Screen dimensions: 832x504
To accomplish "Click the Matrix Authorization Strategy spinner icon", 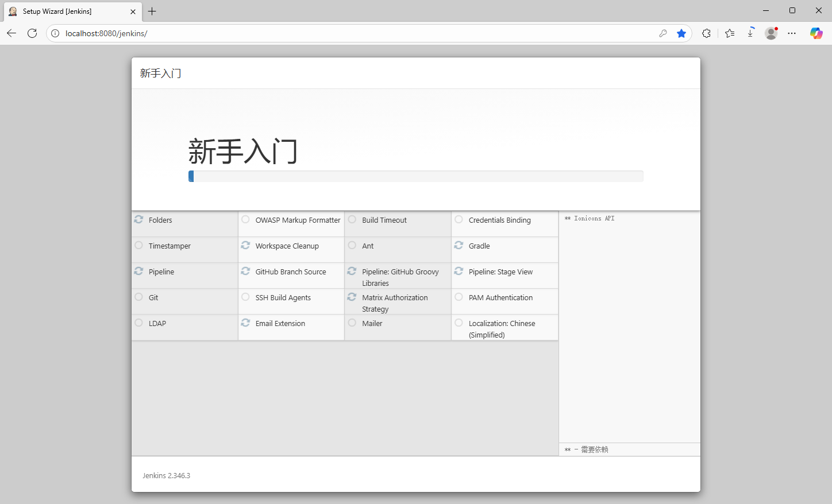I will tap(352, 297).
